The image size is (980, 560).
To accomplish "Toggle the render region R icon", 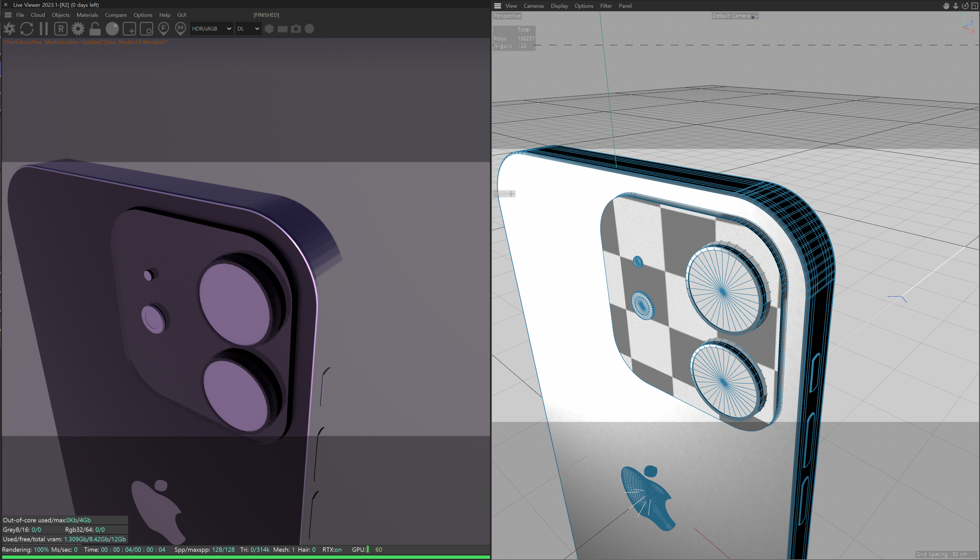I will [61, 29].
